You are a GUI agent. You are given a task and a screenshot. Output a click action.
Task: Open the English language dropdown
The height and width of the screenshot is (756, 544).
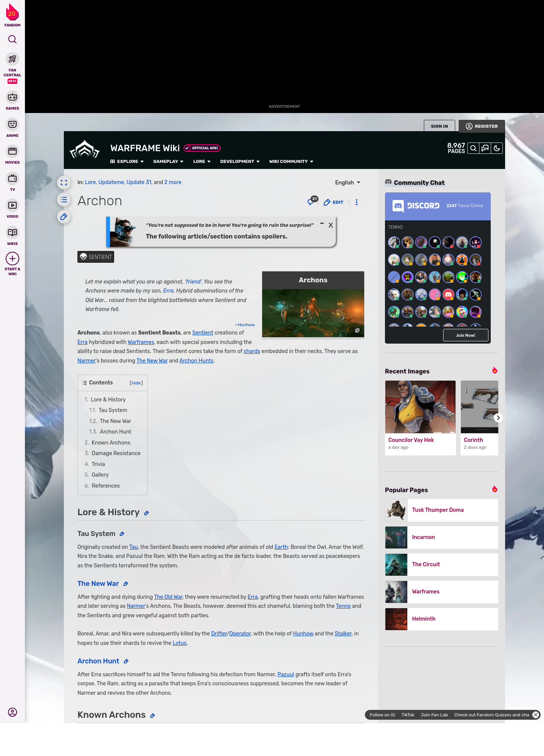[x=348, y=183]
